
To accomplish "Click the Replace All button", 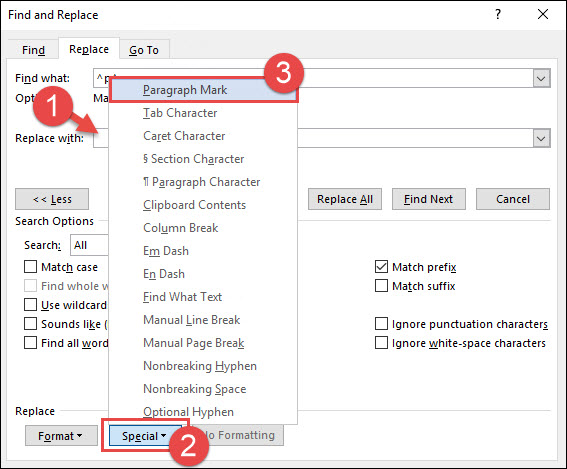I will pos(345,199).
